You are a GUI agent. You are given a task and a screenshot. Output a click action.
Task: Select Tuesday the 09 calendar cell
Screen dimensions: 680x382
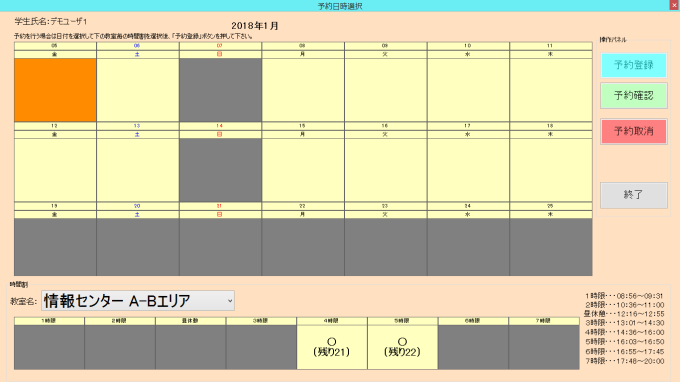click(386, 90)
